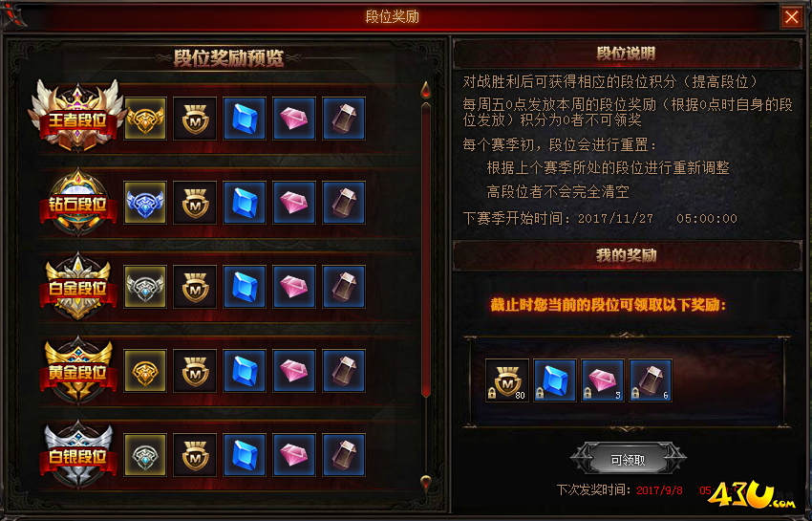Select the brown crystal in 王者段位 row
812x521 pixels.
pos(344,119)
